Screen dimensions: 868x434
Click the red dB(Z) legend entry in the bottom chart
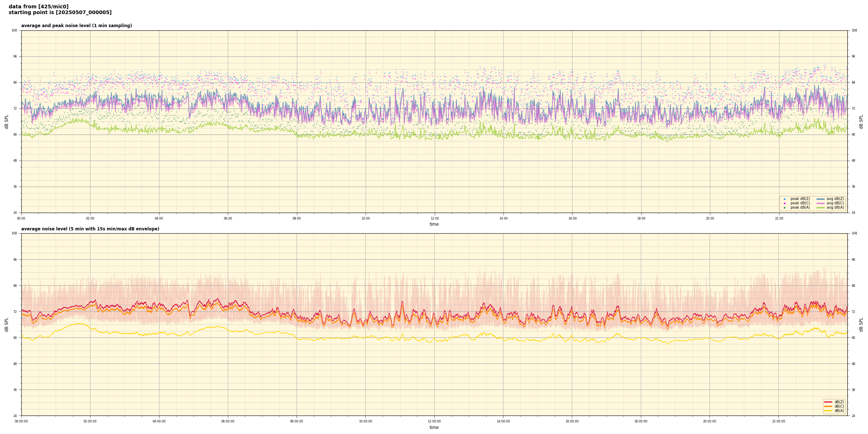(834, 402)
